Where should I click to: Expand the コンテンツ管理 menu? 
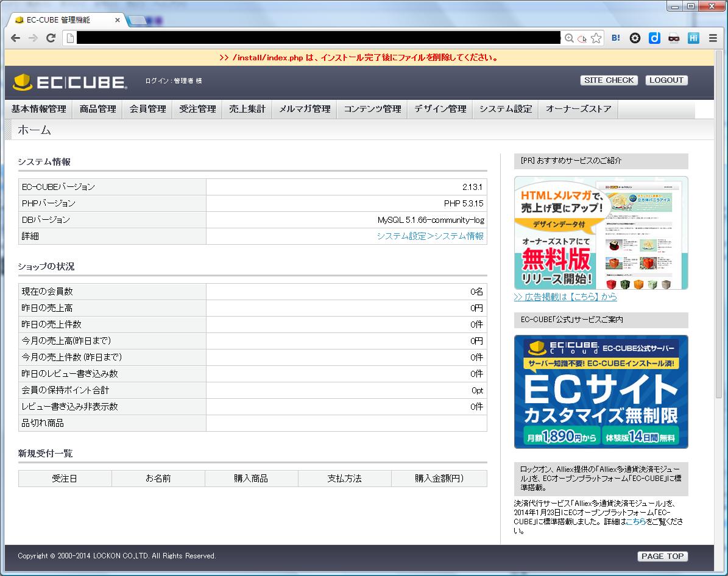tap(372, 109)
